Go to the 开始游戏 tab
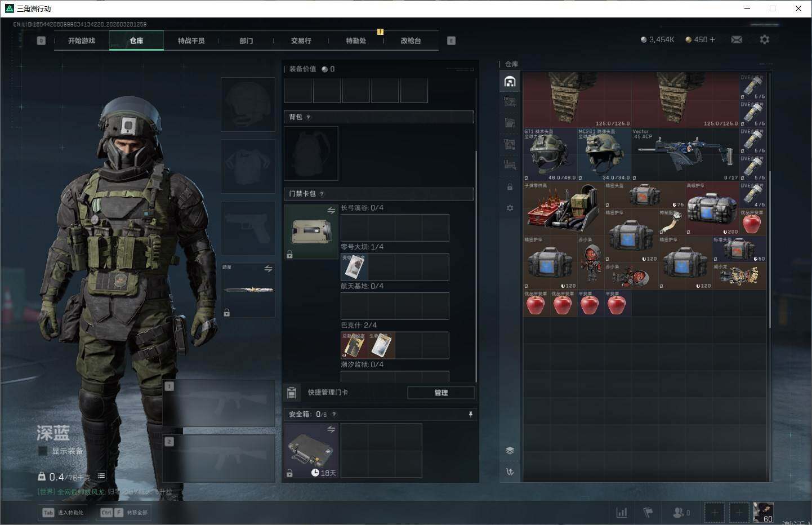Screen dimensions: 812x525 (x=82, y=41)
